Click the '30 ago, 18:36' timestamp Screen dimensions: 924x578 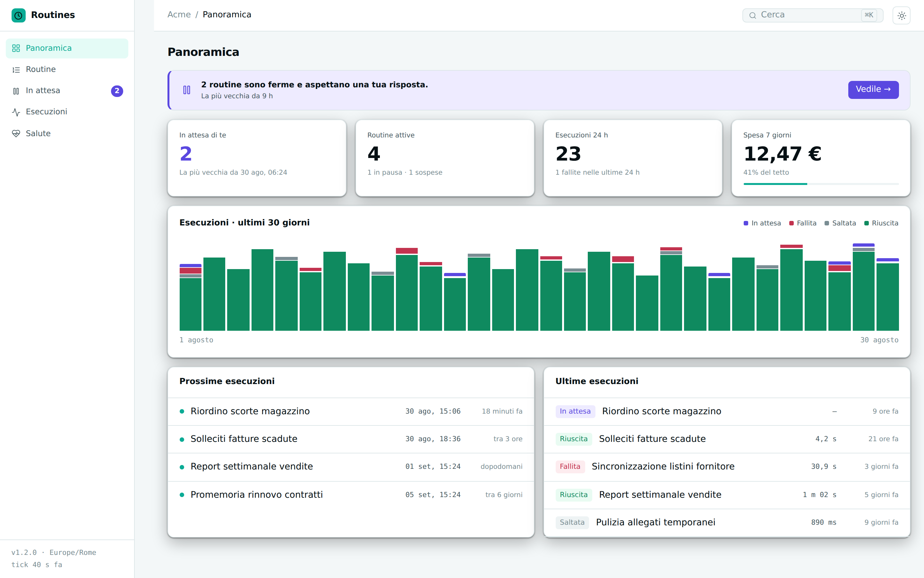(x=433, y=439)
